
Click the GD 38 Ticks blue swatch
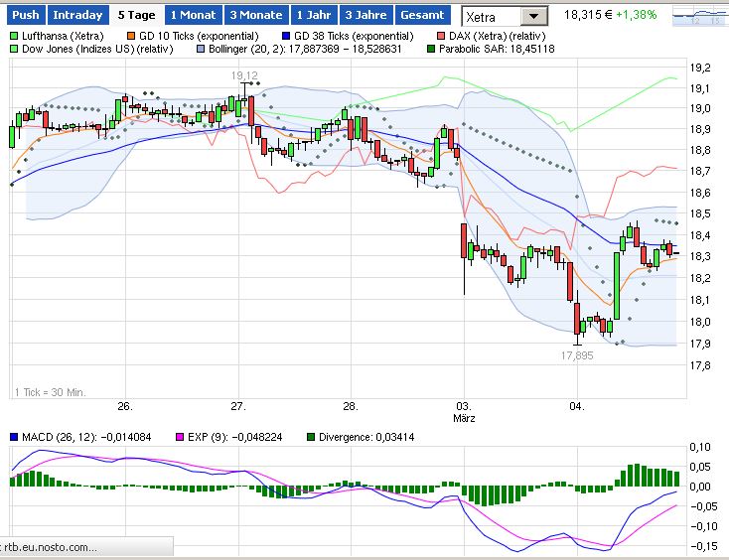286,36
